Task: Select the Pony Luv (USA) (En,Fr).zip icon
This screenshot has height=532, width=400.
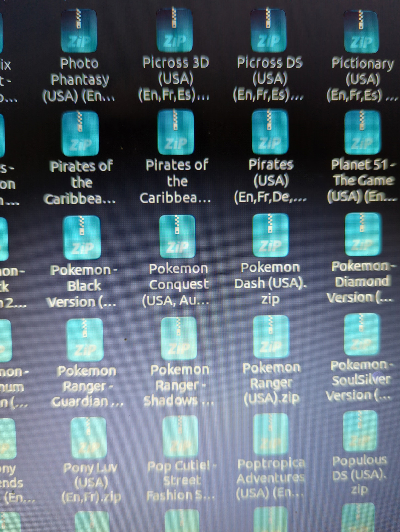Action: click(x=88, y=438)
